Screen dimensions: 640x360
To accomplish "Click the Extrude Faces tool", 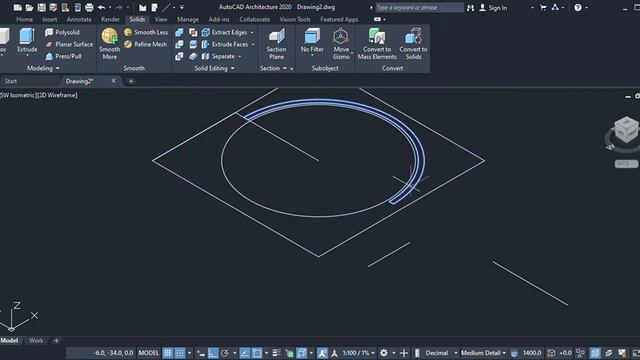I will point(225,44).
